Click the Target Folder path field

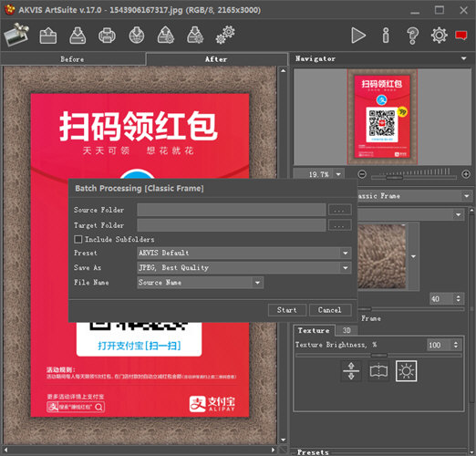[232, 225]
